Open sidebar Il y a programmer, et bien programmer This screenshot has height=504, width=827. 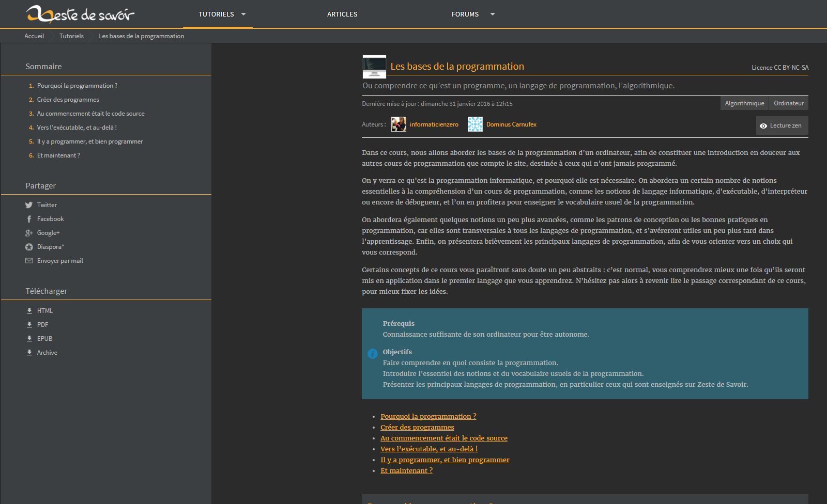coord(90,141)
